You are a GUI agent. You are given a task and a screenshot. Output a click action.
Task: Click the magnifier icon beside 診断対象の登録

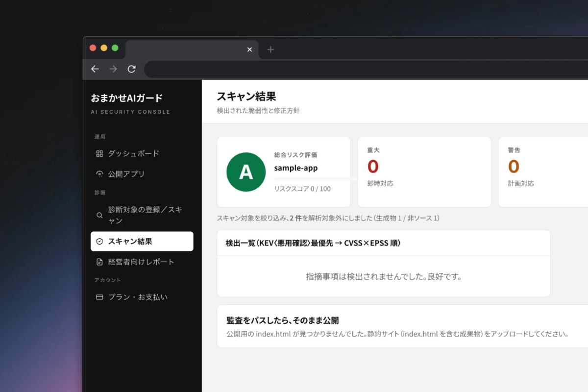pos(99,215)
